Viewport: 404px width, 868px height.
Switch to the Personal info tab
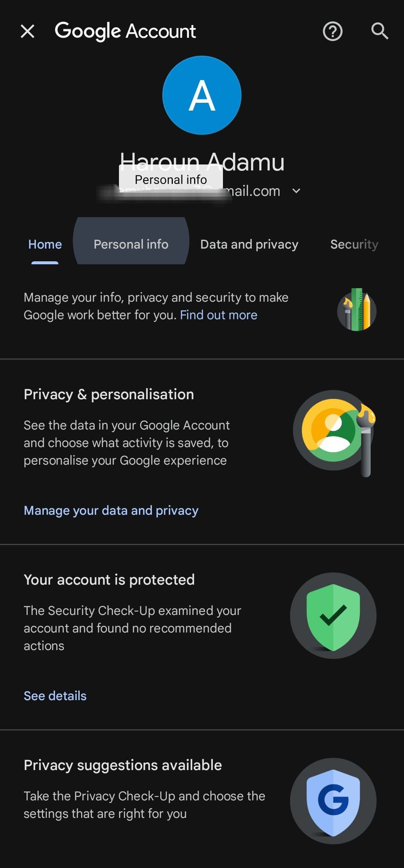click(131, 244)
